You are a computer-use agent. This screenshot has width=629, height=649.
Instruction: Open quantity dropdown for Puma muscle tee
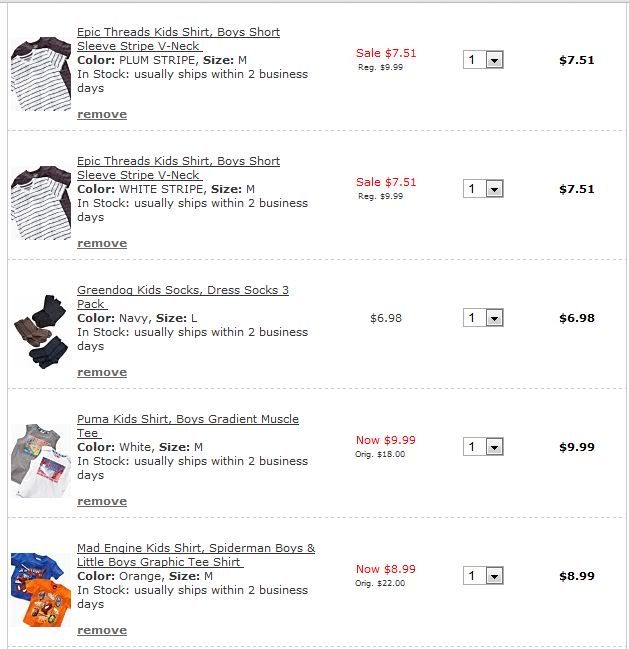(483, 447)
